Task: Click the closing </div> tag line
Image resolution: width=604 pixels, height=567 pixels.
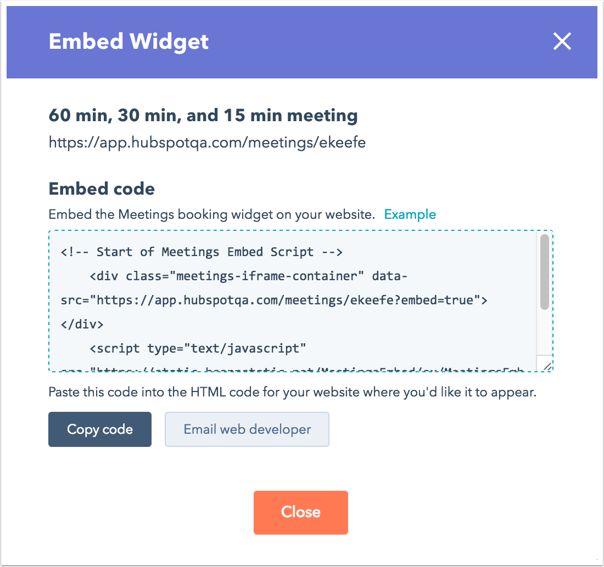Action: [82, 324]
